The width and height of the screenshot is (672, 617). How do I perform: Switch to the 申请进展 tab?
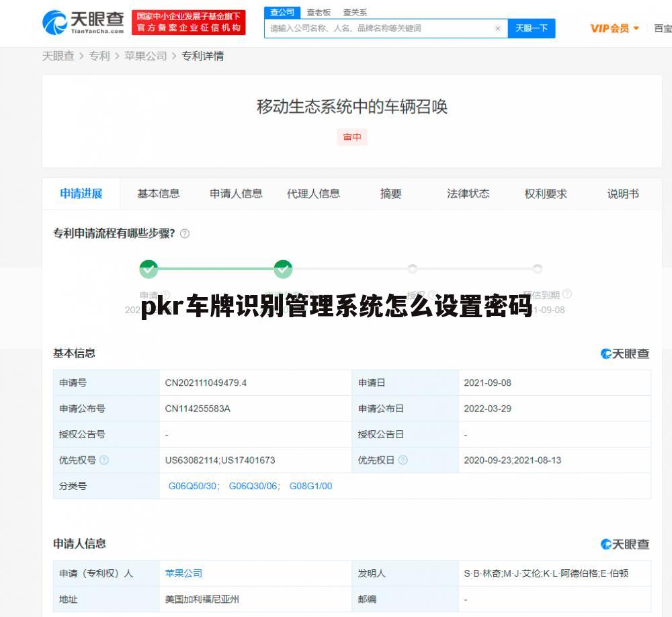tap(81, 194)
